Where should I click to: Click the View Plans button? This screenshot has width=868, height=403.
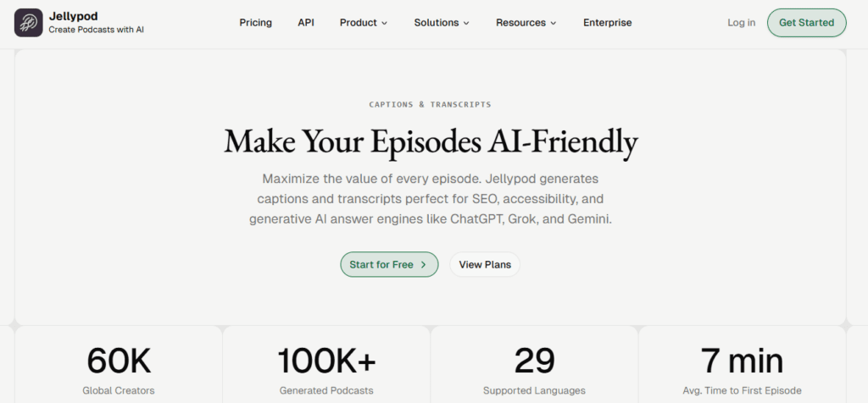[485, 265]
